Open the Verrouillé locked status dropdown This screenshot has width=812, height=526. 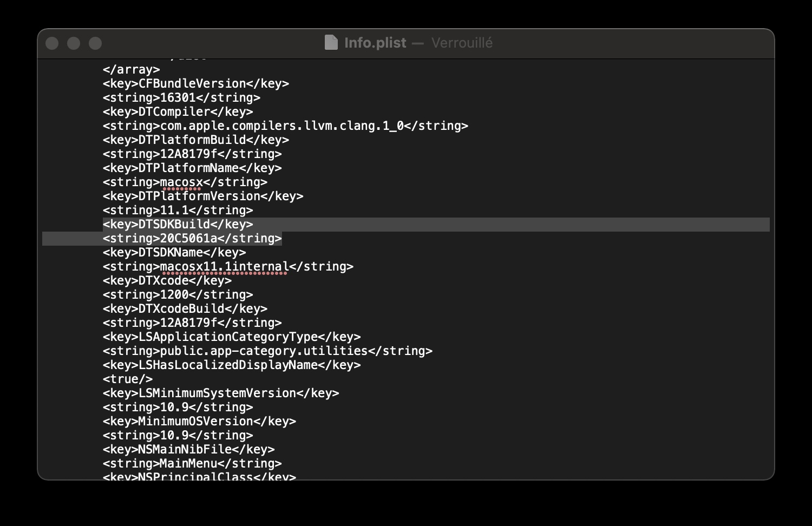(462, 43)
